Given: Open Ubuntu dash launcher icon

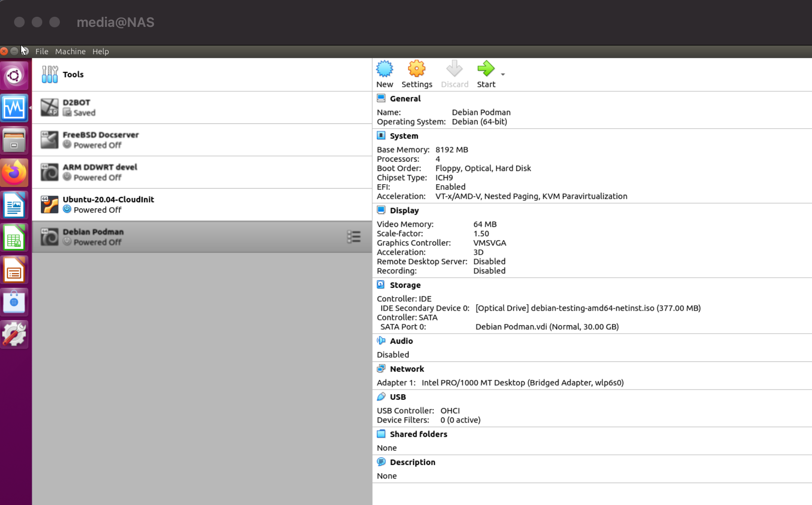Looking at the screenshot, I should (x=14, y=75).
